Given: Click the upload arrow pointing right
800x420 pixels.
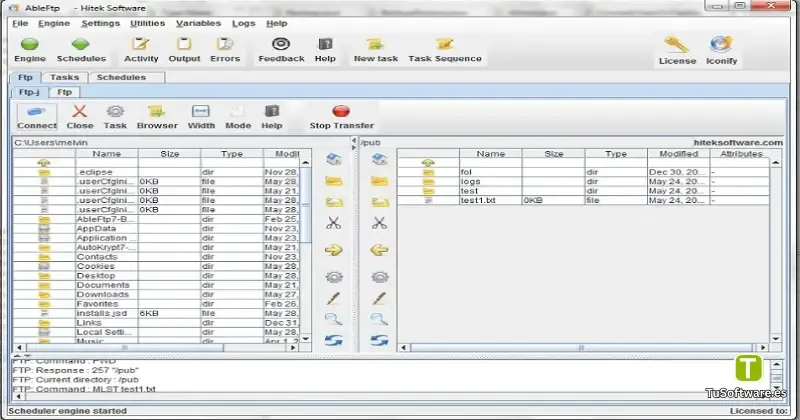Looking at the screenshot, I should coord(334,250).
